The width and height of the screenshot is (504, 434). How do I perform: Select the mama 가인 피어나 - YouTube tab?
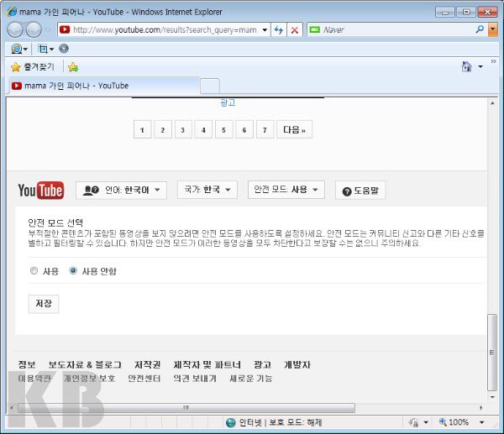coord(103,86)
